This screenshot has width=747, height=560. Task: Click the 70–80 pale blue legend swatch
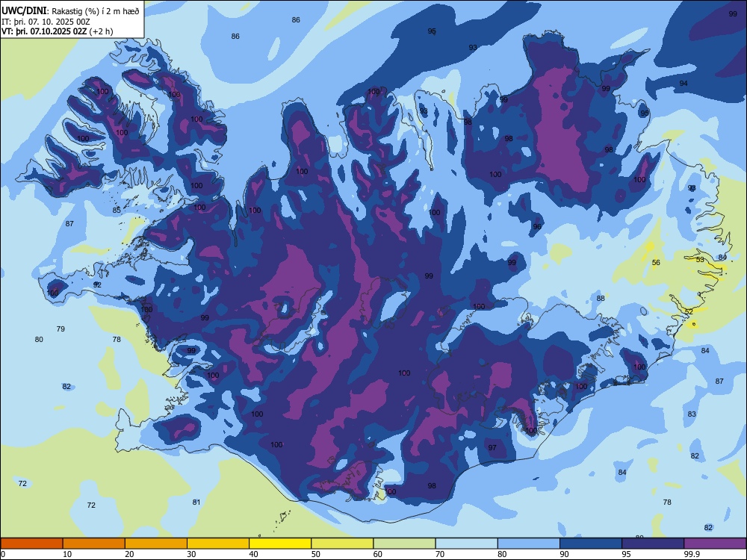pyautogui.click(x=466, y=544)
